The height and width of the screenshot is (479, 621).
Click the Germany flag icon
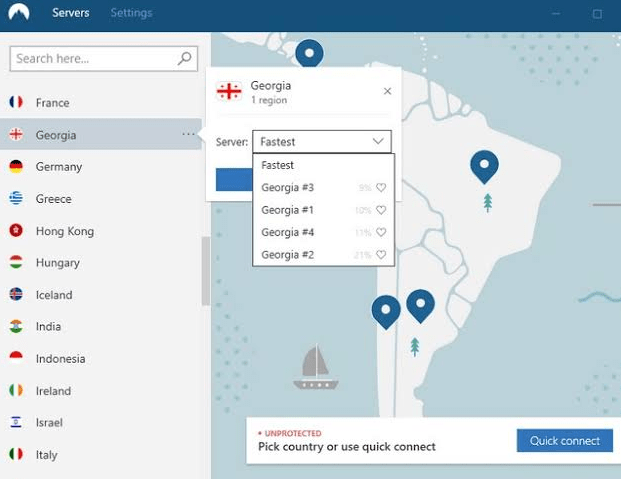16,167
